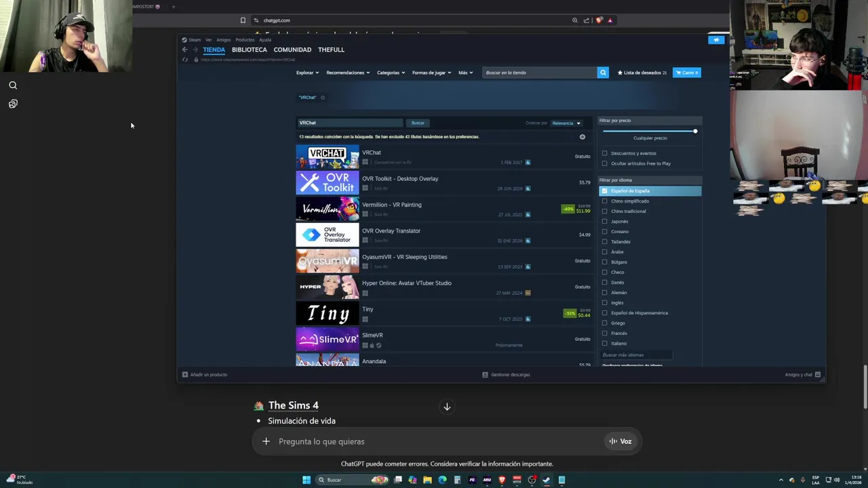Click the Steam store search field
This screenshot has width=868, height=488.
pos(539,73)
